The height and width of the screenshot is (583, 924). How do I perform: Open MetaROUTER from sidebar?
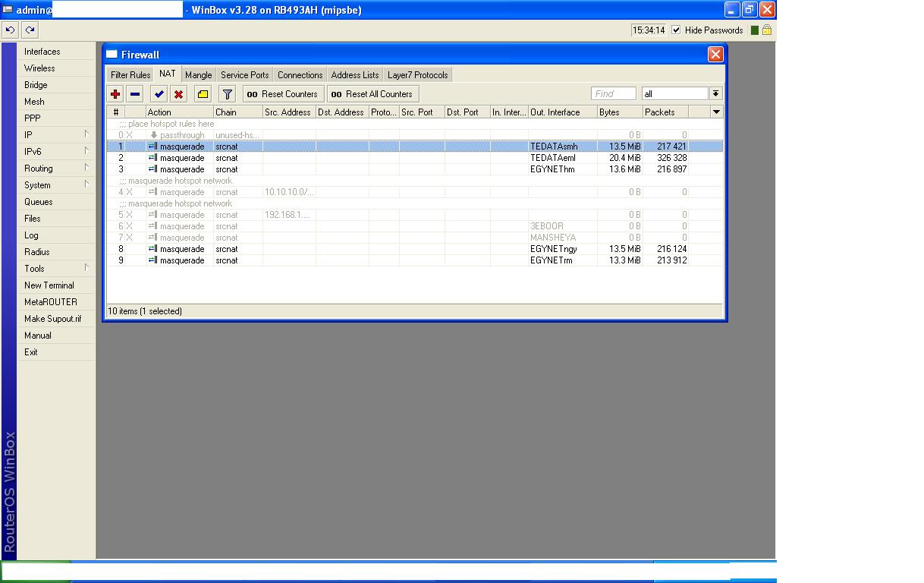[x=56, y=302]
